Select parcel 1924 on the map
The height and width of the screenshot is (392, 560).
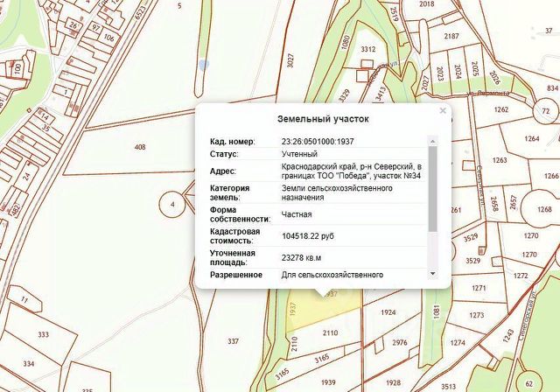(x=388, y=312)
